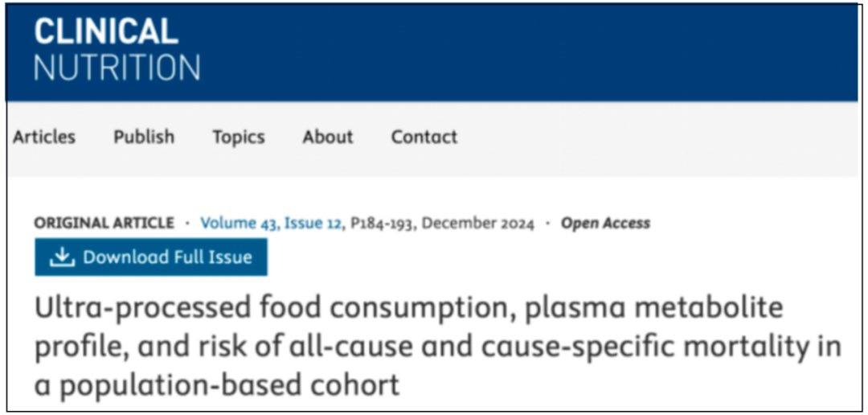Open the Contact page
This screenshot has height=415, width=868.
[x=424, y=137]
